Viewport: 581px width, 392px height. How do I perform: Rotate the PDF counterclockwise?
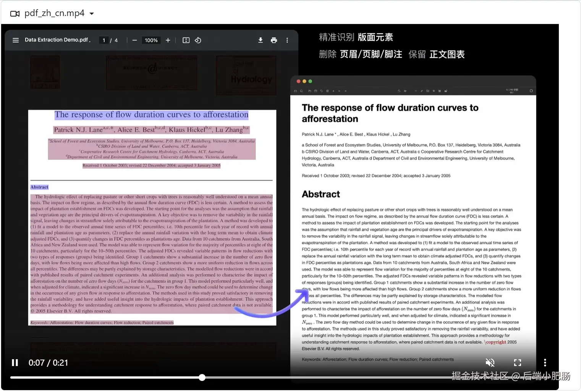tap(198, 40)
